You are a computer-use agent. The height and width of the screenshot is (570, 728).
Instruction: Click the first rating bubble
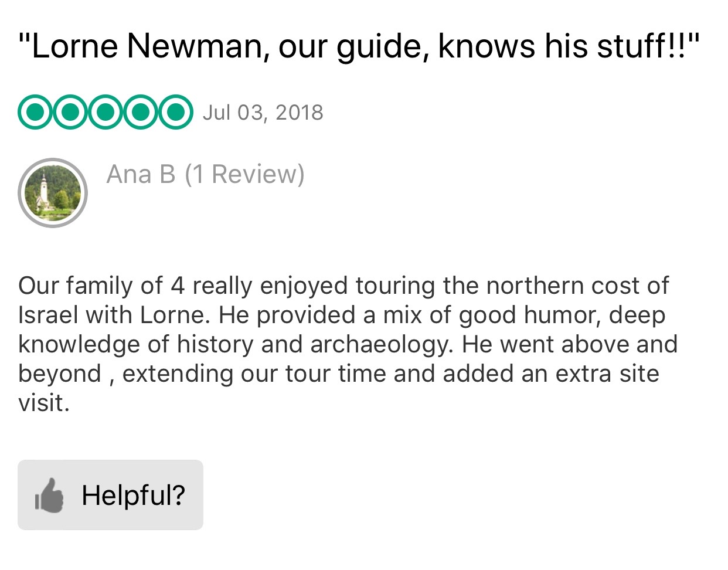35,112
